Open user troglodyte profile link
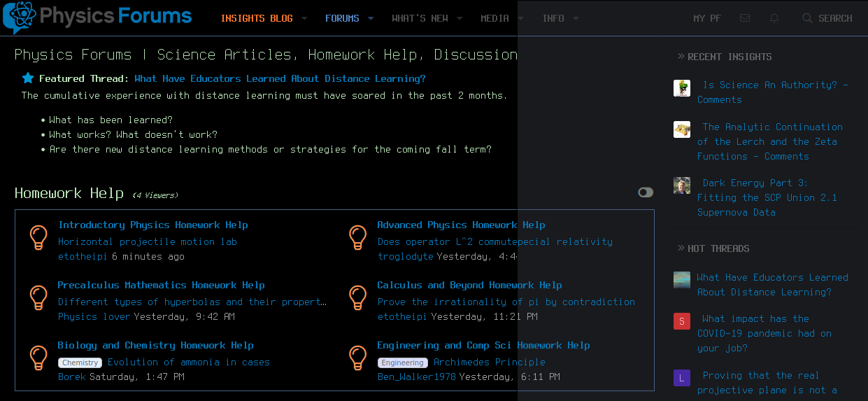Image resolution: width=868 pixels, height=401 pixels. tap(406, 256)
